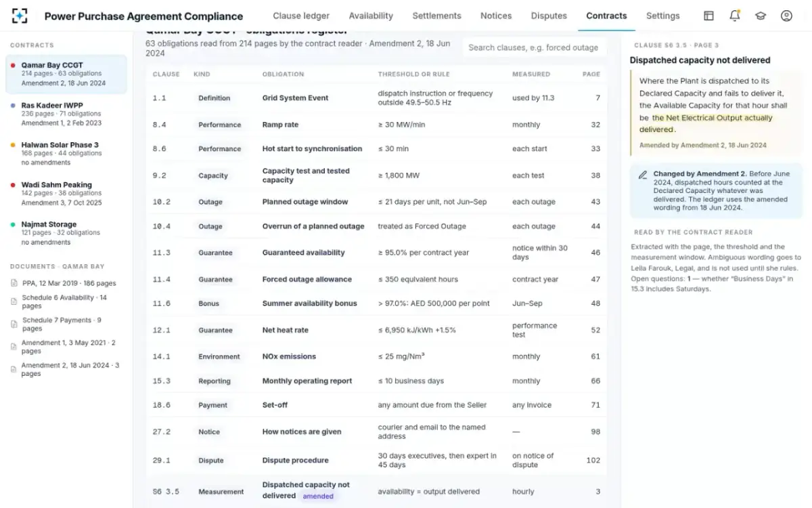Select Dispute procedure row
This screenshot has height=508, width=812.
click(x=376, y=460)
